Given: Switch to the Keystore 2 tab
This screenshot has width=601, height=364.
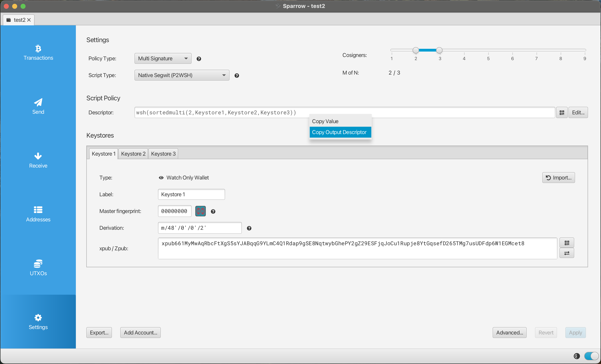Looking at the screenshot, I should 133,154.
